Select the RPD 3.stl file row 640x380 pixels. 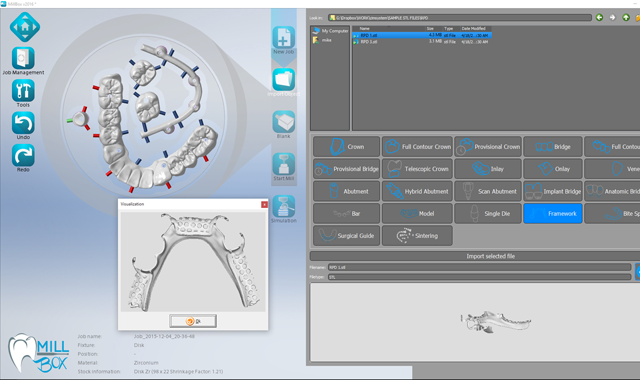422,42
